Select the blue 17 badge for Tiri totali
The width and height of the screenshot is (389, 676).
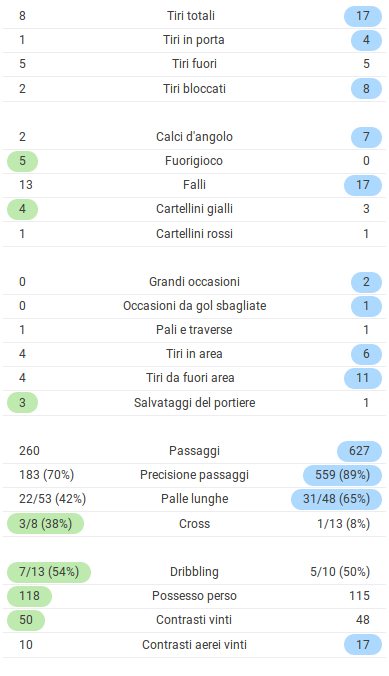point(363,16)
